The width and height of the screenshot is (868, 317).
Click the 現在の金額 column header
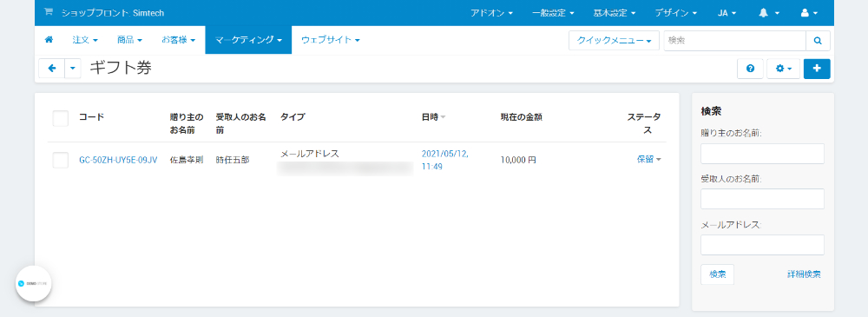[521, 117]
